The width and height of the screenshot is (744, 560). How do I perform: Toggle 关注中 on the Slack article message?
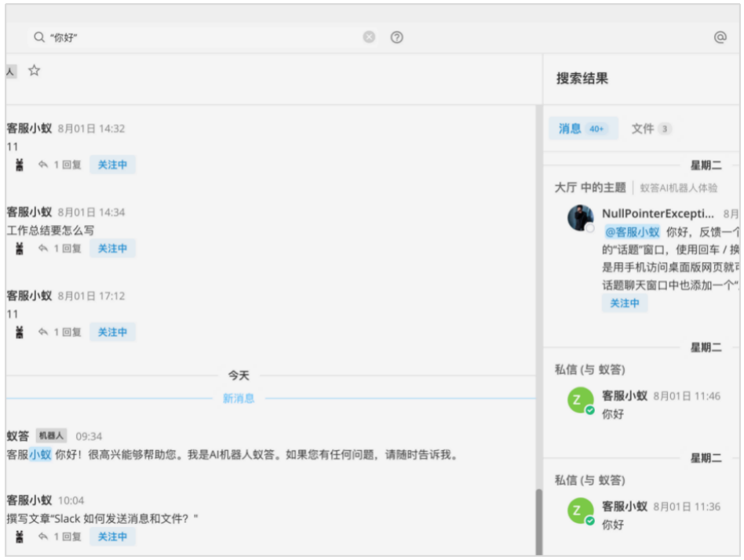[112, 536]
